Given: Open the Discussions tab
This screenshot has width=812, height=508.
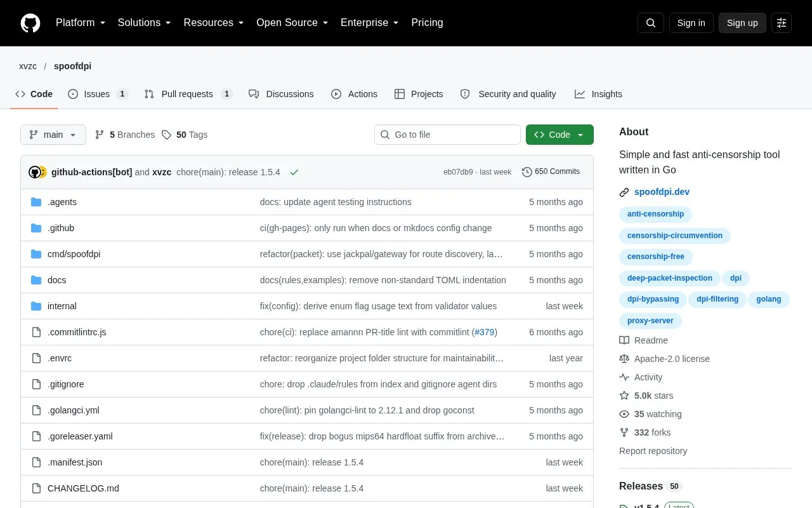Looking at the screenshot, I should [x=281, y=94].
